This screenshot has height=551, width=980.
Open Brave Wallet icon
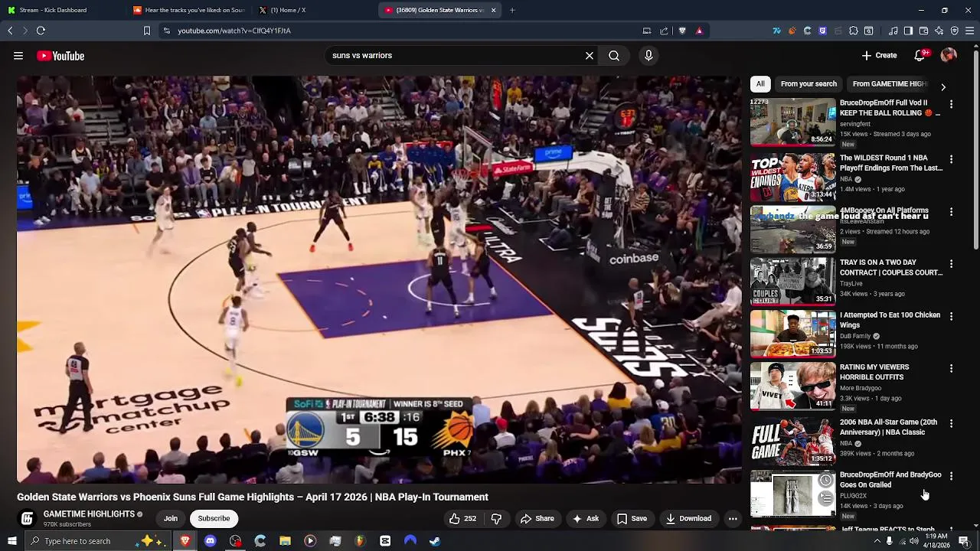[x=923, y=31]
